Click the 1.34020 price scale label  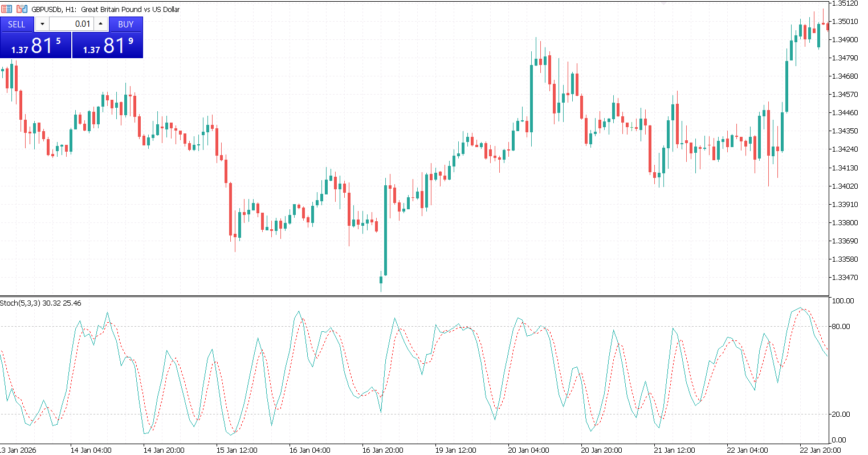845,186
